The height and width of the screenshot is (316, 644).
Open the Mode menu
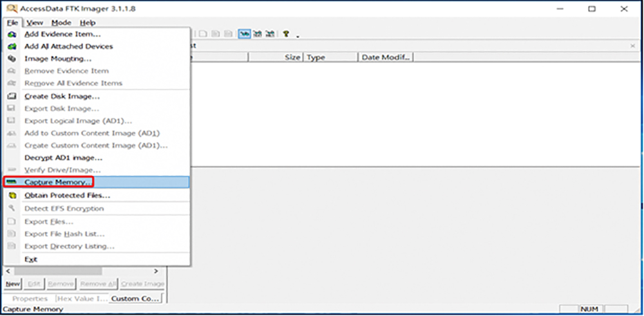click(x=61, y=23)
